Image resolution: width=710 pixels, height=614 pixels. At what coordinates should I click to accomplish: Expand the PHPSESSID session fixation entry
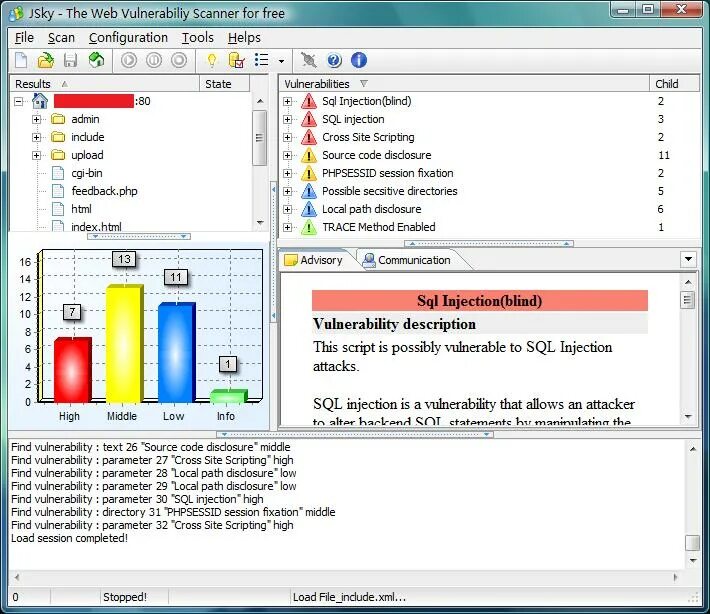(x=287, y=173)
